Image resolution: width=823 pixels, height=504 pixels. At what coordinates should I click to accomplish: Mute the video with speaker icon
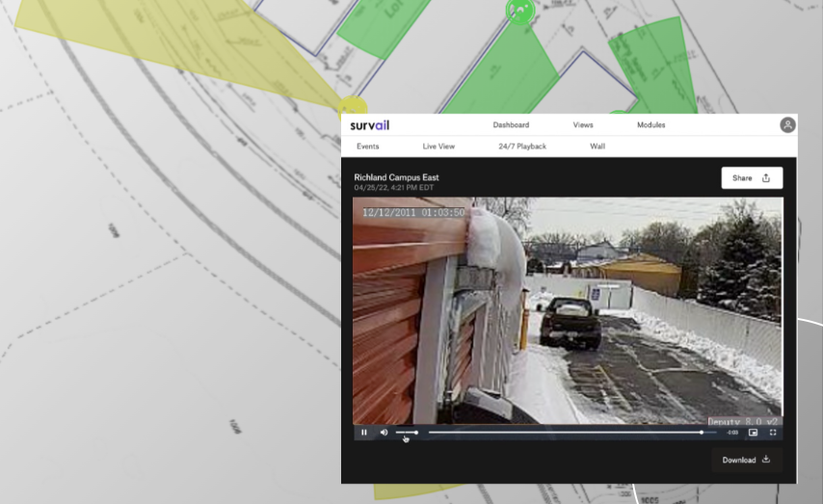pyautogui.click(x=384, y=433)
